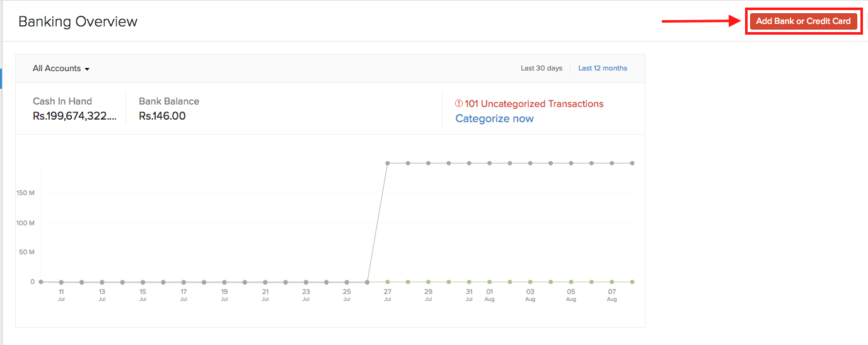Viewport: 868px width, 345px height.
Task: Click the first data point at the chart origin
Action: pos(41,282)
